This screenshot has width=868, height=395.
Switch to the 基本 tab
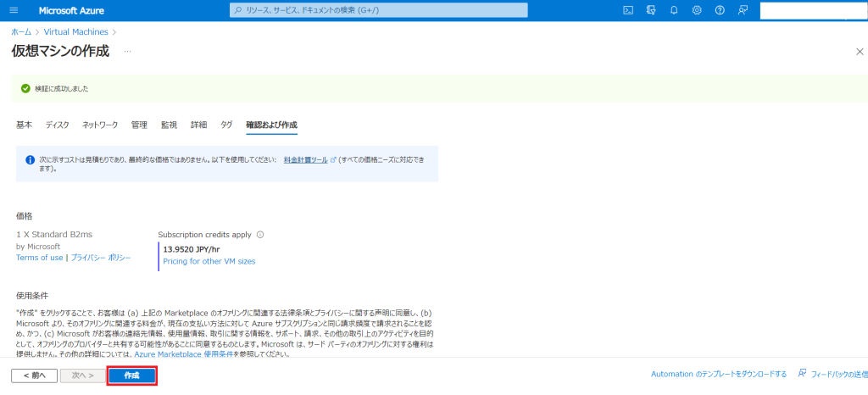(x=24, y=125)
